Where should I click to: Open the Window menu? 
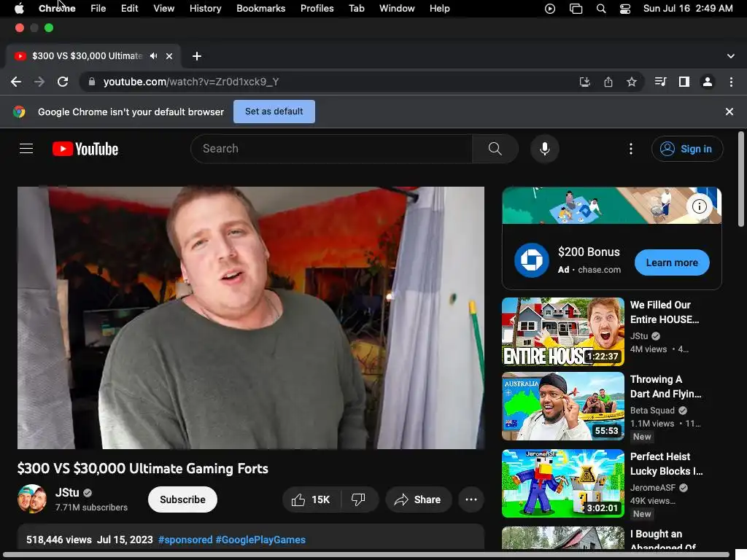tap(397, 9)
